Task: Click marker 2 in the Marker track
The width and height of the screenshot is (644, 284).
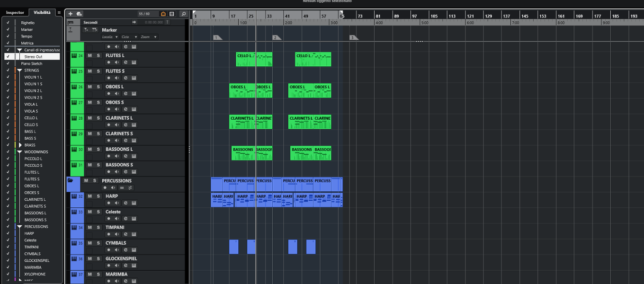Action: click(276, 36)
